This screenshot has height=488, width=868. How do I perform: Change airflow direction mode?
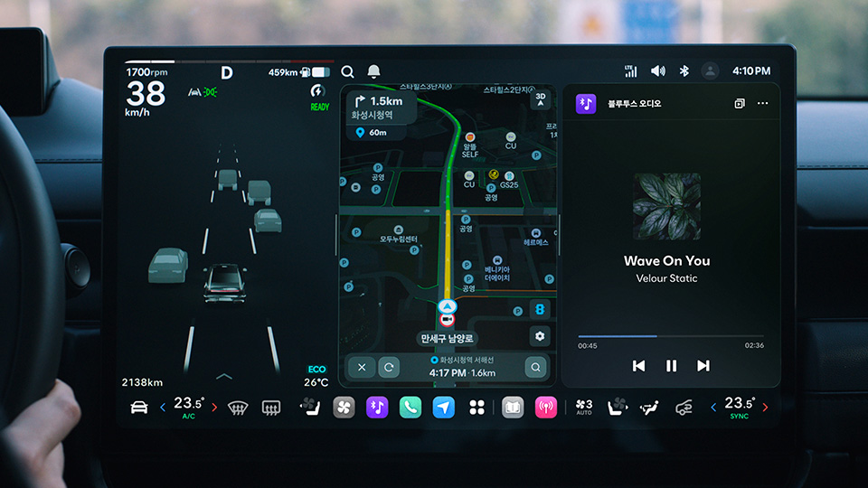pyautogui.click(x=649, y=408)
